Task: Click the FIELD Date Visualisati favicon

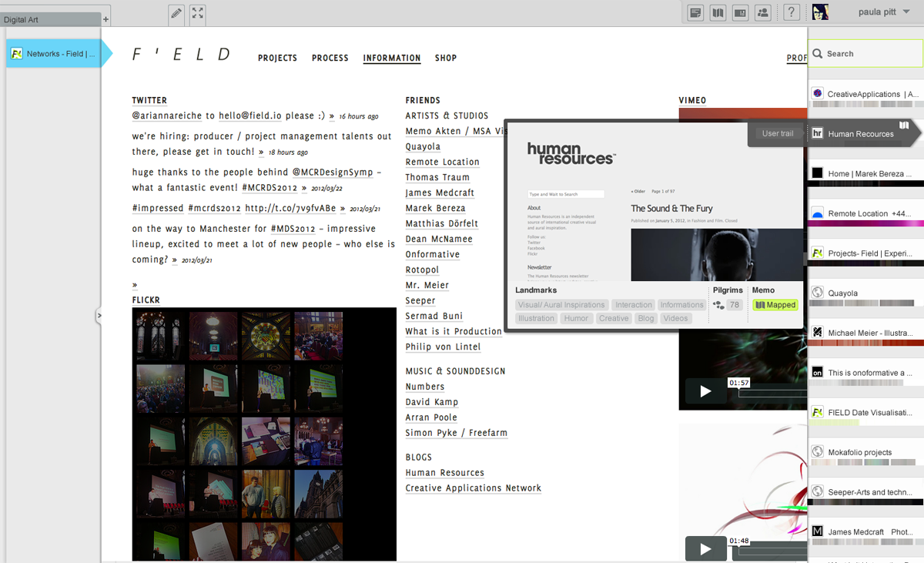Action: click(818, 412)
